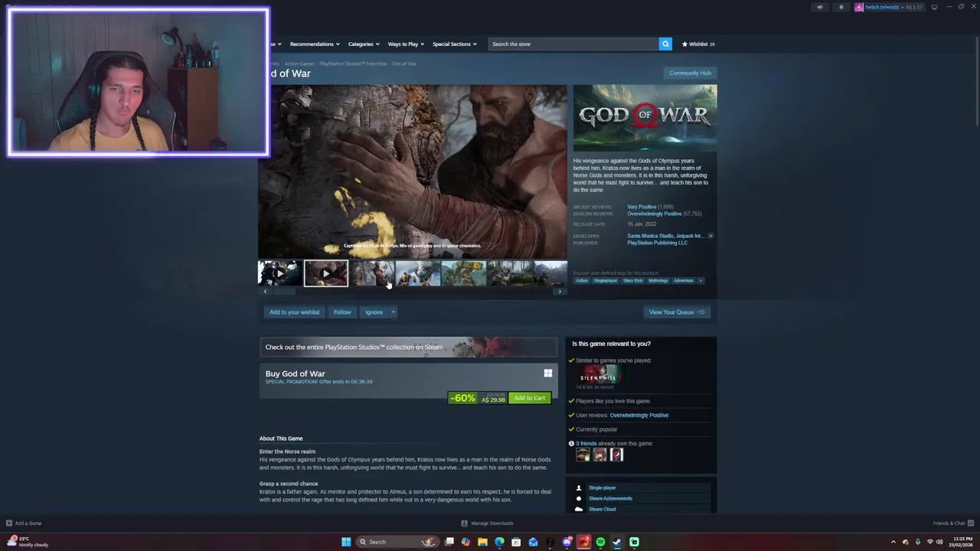Click the Community Hub button

[x=690, y=73]
